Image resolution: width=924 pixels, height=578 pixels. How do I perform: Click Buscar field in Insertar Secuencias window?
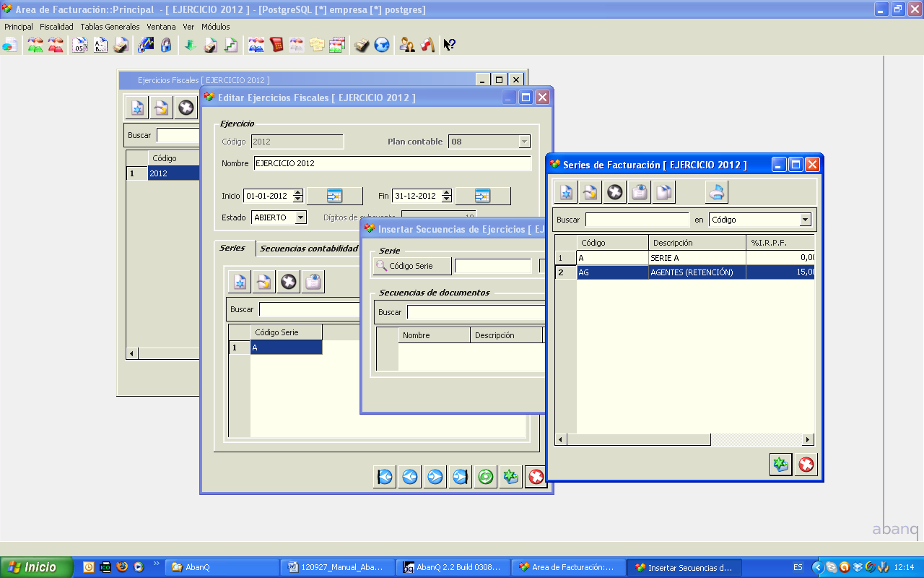click(476, 312)
